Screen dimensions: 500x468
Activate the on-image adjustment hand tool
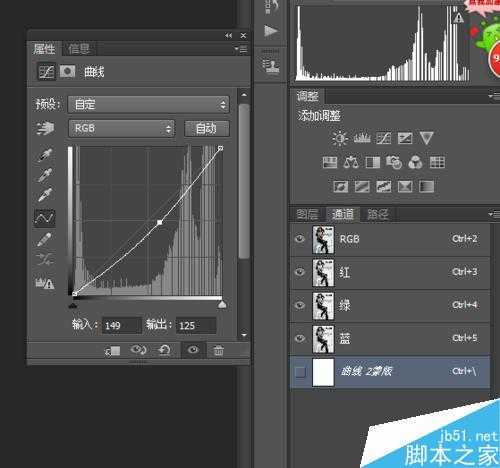pos(45,128)
